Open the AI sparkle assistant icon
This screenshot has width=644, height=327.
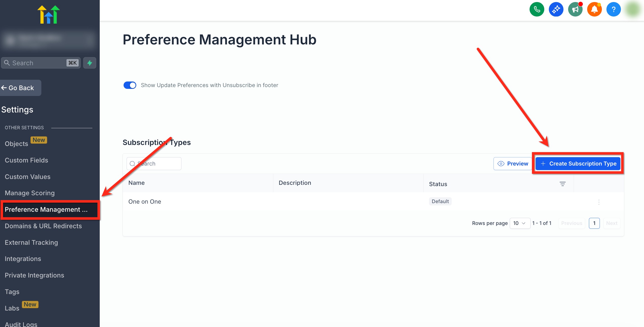point(556,10)
